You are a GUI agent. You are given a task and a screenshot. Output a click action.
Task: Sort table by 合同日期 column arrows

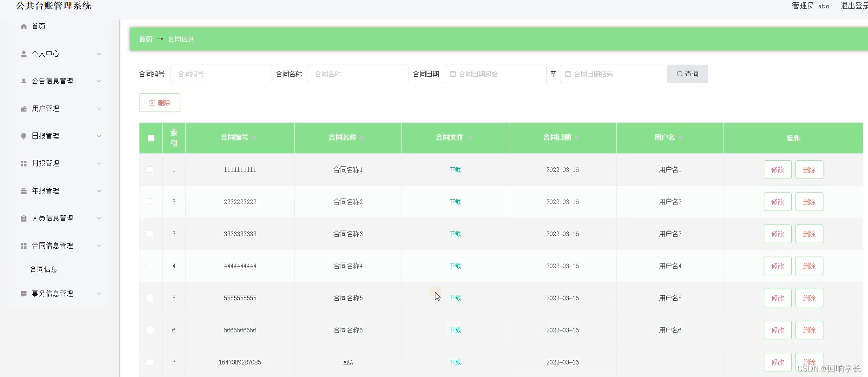[577, 138]
